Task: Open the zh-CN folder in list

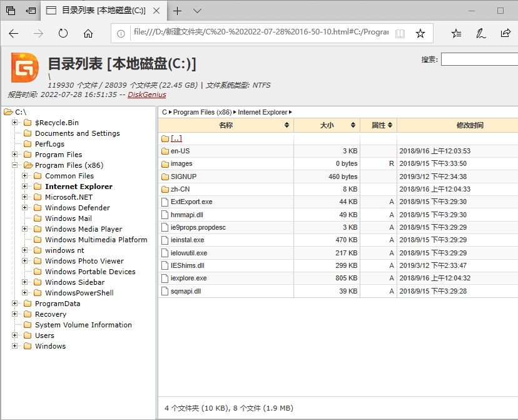Action: pos(180,189)
